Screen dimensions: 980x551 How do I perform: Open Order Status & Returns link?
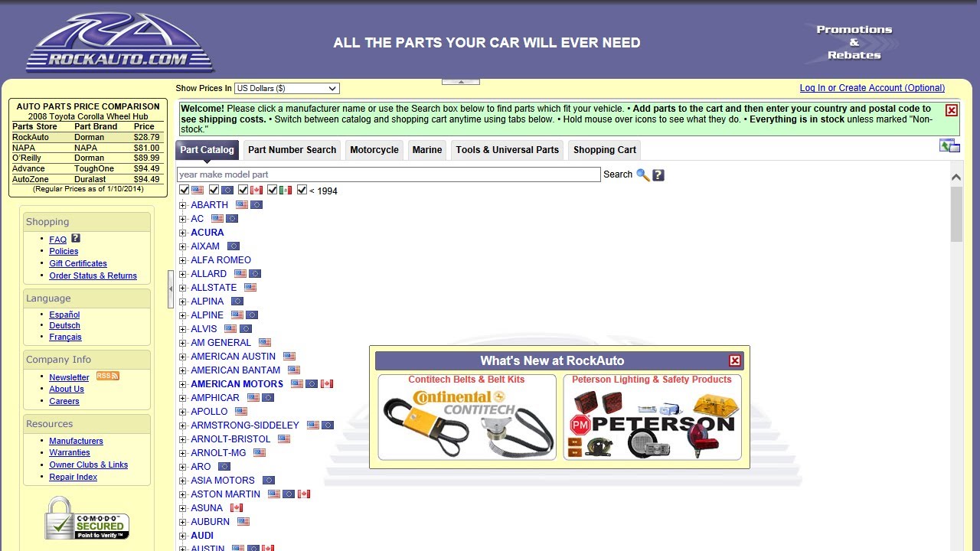pos(93,275)
